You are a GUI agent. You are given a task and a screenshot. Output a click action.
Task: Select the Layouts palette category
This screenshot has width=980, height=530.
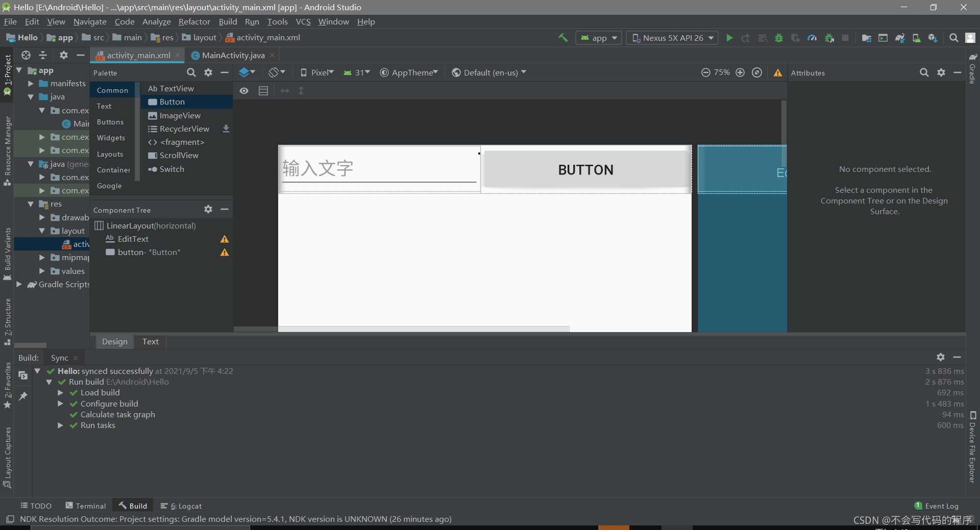tap(110, 154)
